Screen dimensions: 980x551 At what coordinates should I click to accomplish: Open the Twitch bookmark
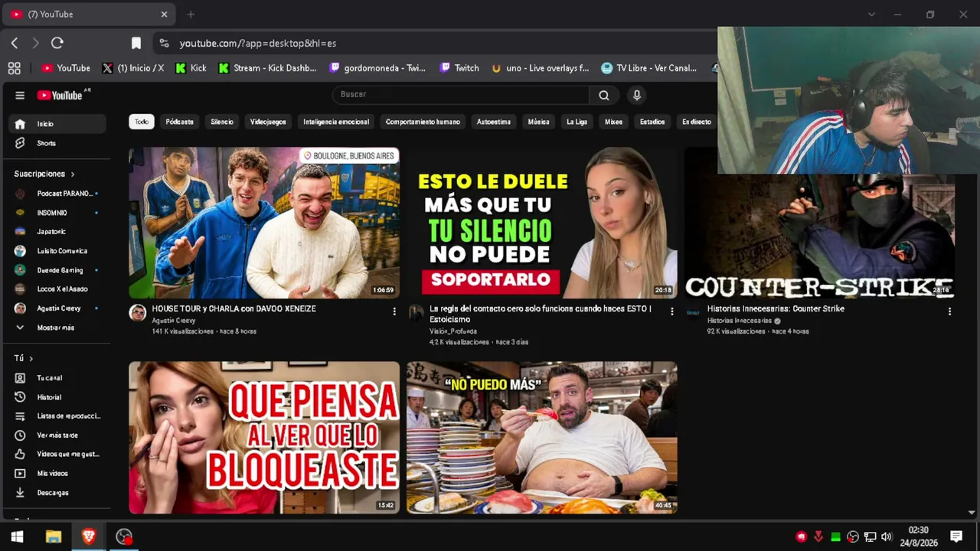(x=459, y=68)
